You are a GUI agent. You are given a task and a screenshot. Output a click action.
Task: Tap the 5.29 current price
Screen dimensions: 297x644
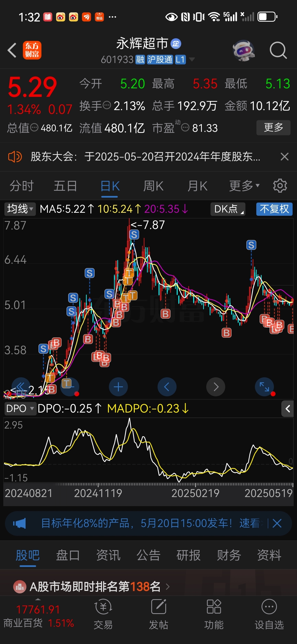pyautogui.click(x=32, y=87)
